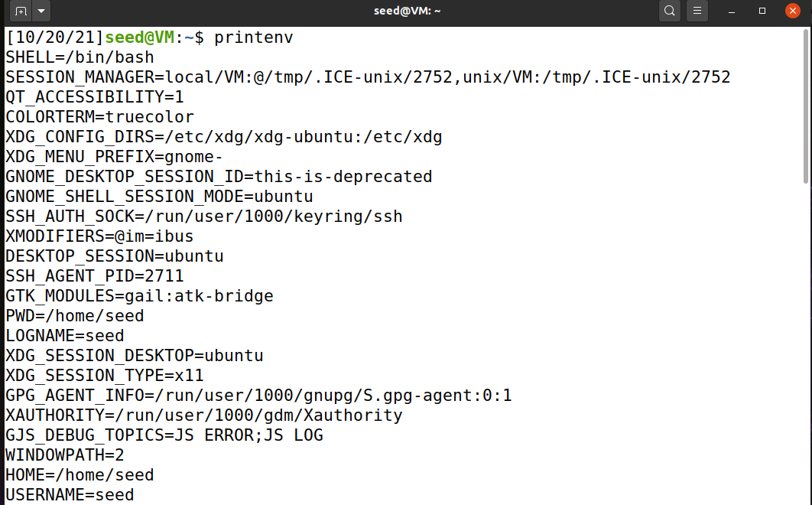The width and height of the screenshot is (812, 505).
Task: Click the [10/20/21] date in the prompt
Action: pos(48,37)
